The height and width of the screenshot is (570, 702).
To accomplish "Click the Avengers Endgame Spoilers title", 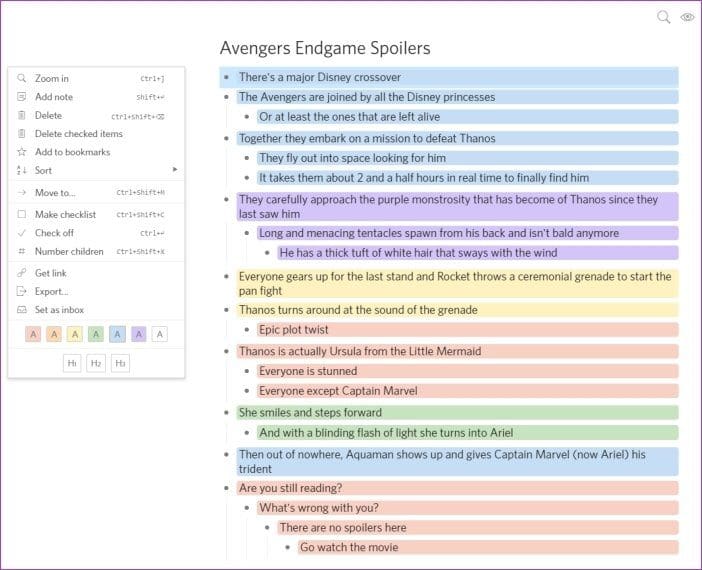I will 325,48.
